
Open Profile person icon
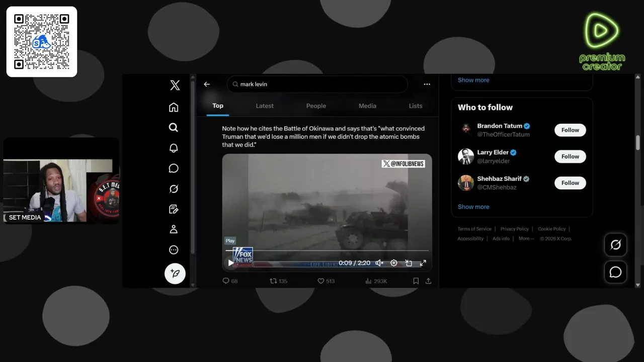coord(174,229)
